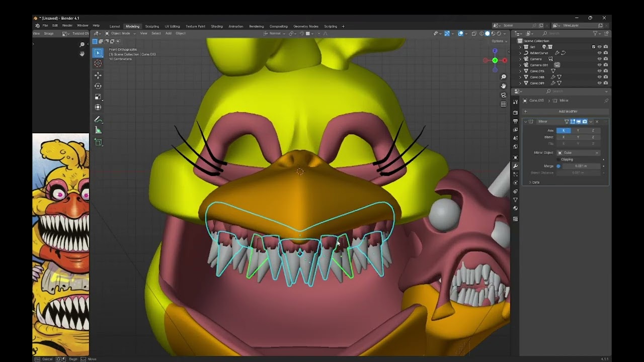644x362 pixels.
Task: Switch orthographic/perspective grid icon in viewport
Action: coord(503,104)
